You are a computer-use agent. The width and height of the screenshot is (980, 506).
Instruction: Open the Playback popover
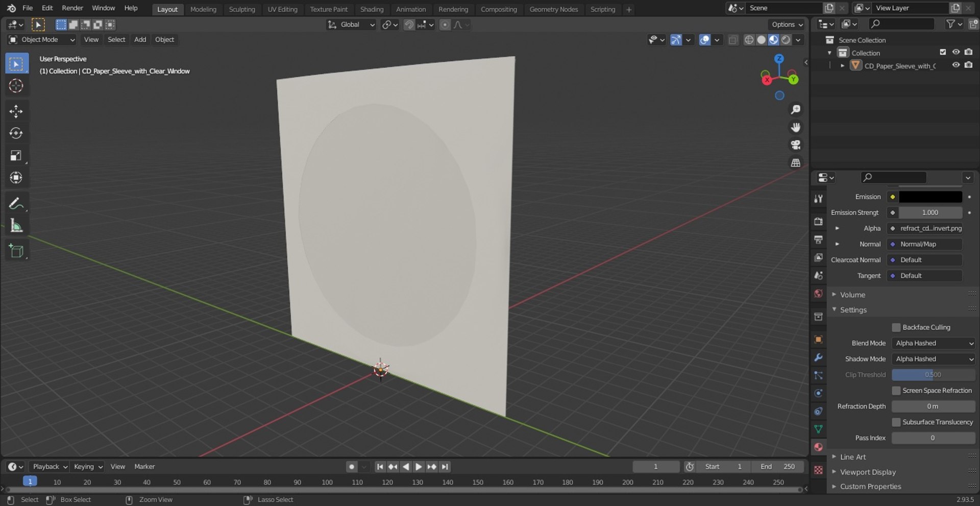(50, 467)
